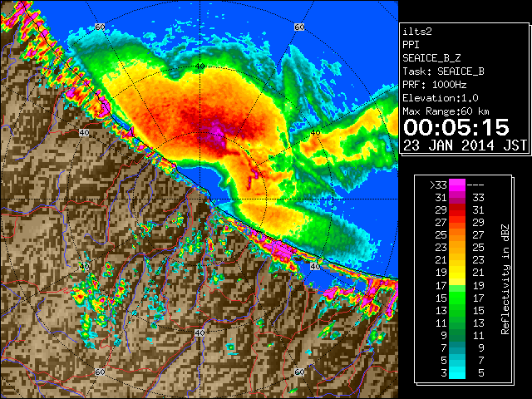Click the 'ilts2' radar site label

pyautogui.click(x=417, y=32)
